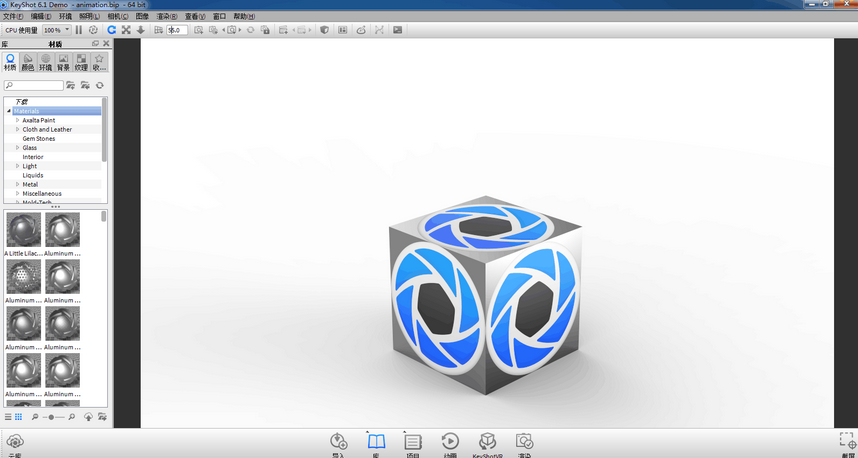Open the CPU usage percentage dropdown
The image size is (858, 458).
coord(56,30)
